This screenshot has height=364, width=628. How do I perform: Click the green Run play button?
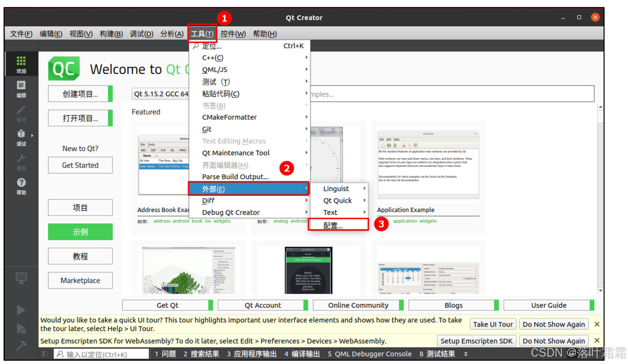pos(21,310)
